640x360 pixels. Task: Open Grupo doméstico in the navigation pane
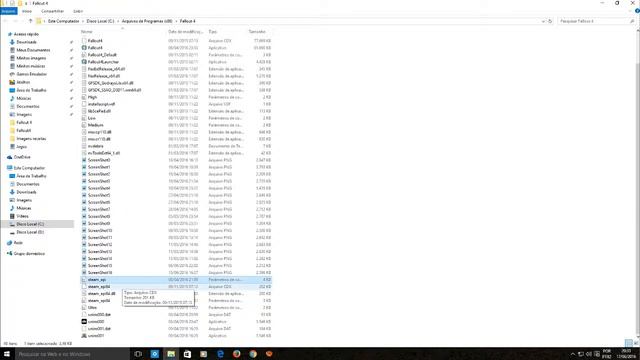(x=29, y=253)
